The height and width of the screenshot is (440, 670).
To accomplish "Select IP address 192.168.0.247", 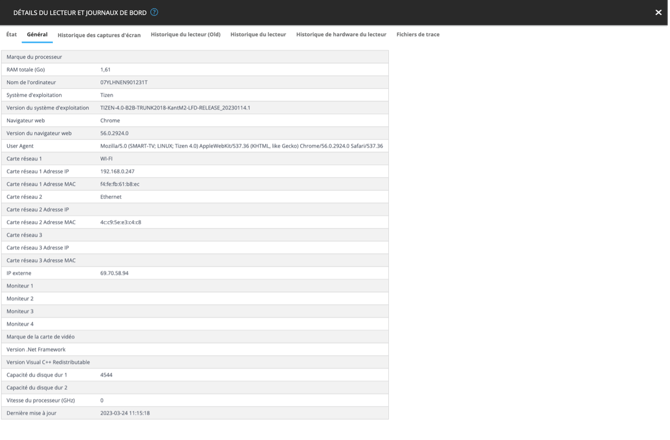I will pyautogui.click(x=118, y=171).
